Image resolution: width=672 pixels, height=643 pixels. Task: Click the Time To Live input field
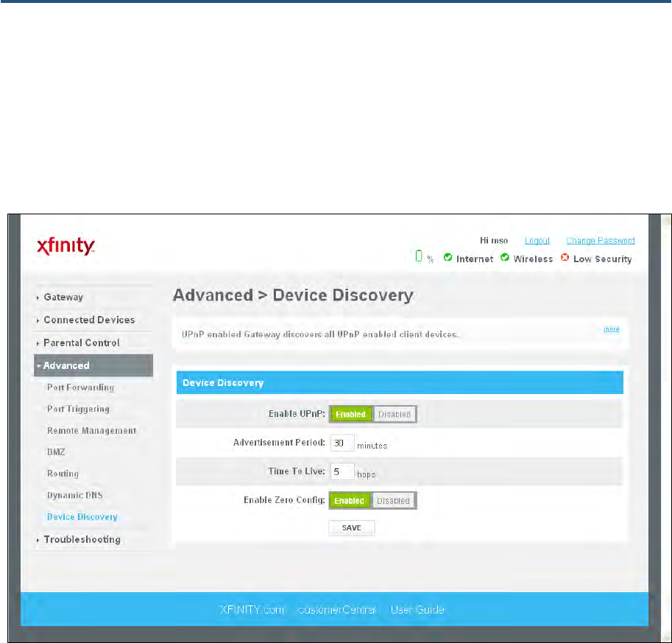pos(342,472)
